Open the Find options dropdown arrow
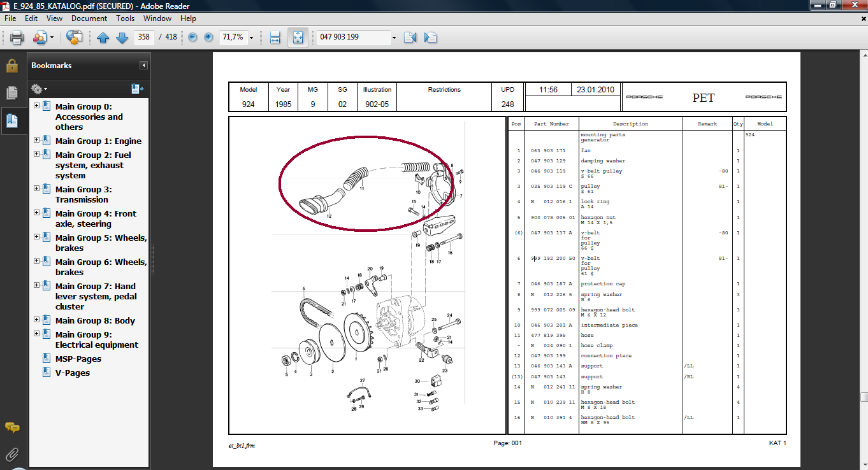868x470 pixels. (x=394, y=38)
